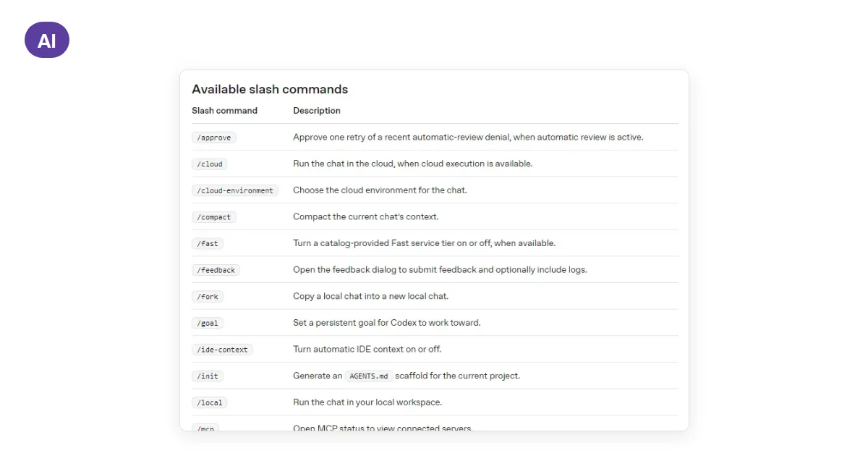The height and width of the screenshot is (456, 868).
Task: Select "Run the chat in the cloud" description
Action: click(413, 164)
